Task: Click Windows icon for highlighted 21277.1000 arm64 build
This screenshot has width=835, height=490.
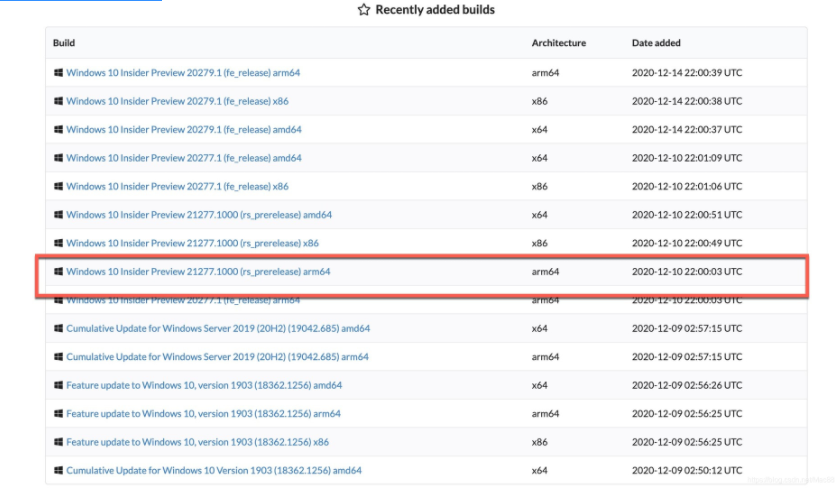Action: click(x=59, y=272)
